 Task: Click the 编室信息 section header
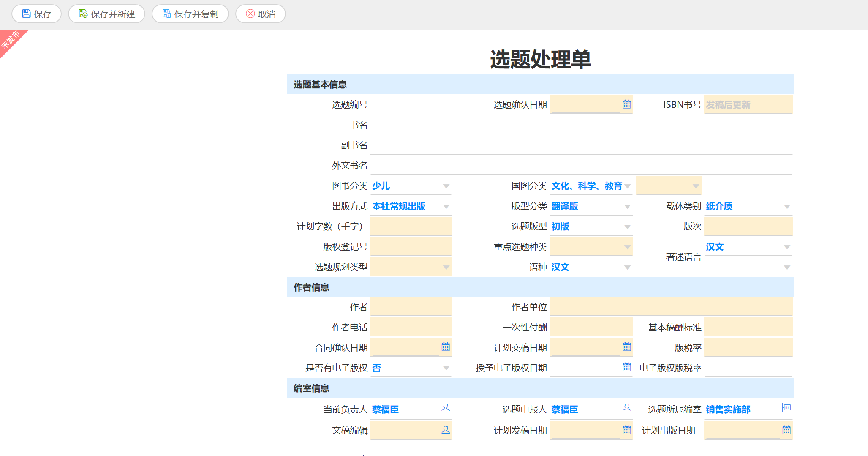point(540,388)
